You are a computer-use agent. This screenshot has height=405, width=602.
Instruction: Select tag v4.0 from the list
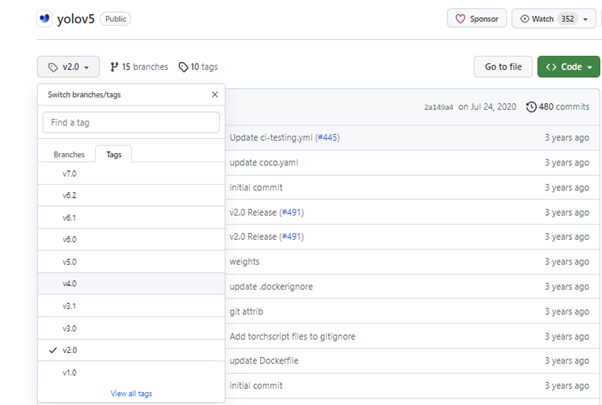[131, 284]
